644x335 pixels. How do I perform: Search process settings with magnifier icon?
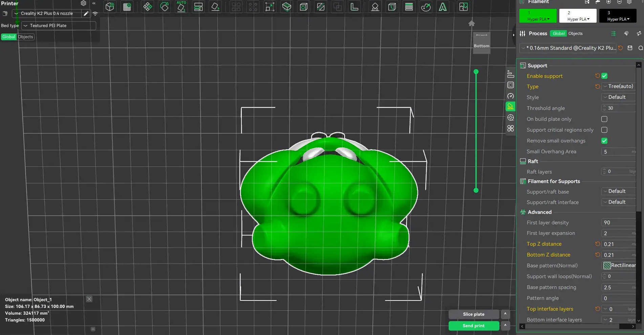click(641, 48)
